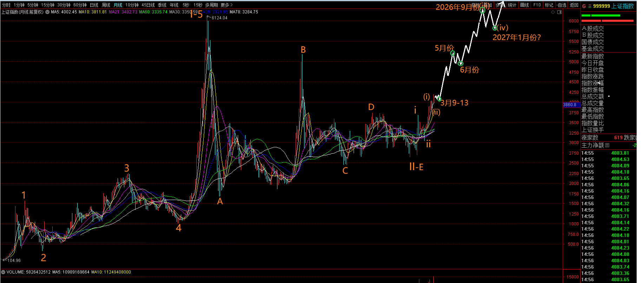Viewport: 644px width, 283px height.
Task: Expand 更多 to show more periods
Action: [x=226, y=5]
